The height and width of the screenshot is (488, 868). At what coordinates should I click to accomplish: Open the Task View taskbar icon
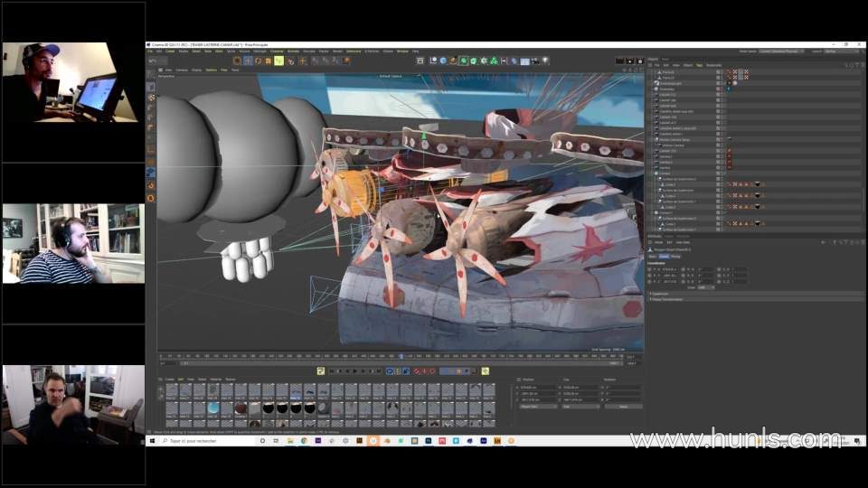point(276,441)
